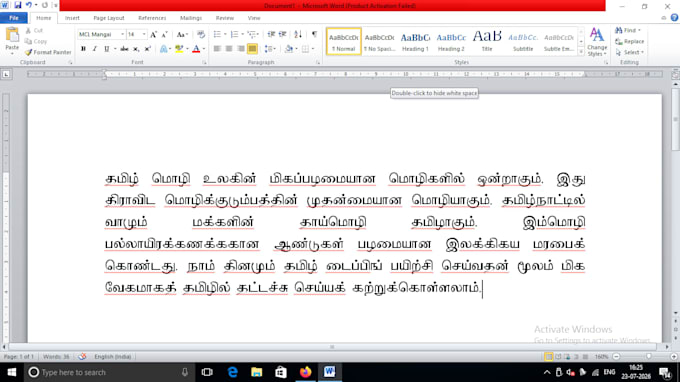The width and height of the screenshot is (680, 382).
Task: Click the Sort icon in Paragraph group
Action: 298,34
